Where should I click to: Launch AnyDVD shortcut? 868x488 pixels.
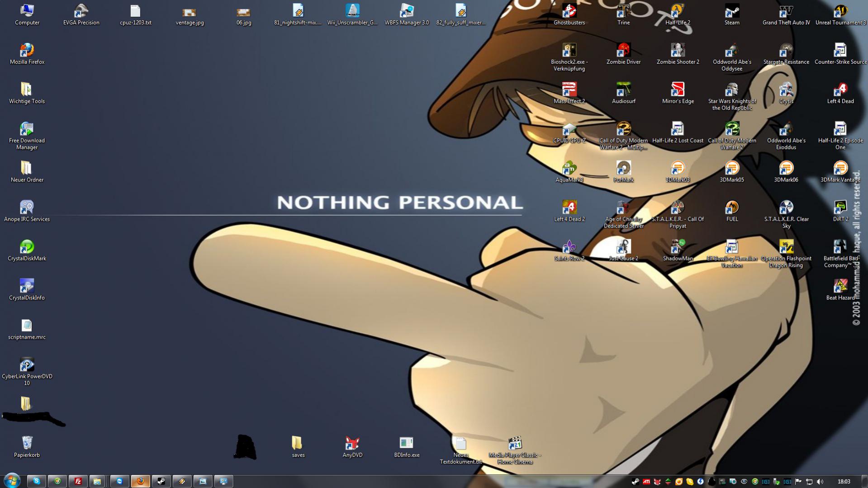click(352, 447)
